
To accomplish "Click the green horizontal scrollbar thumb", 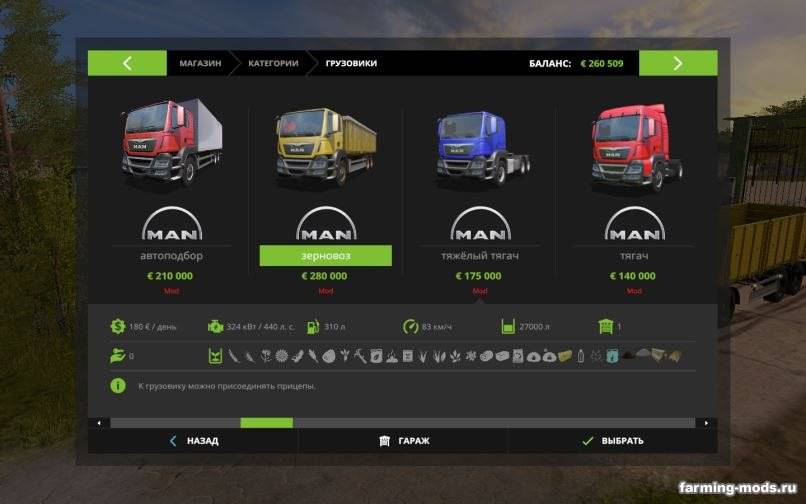I will point(267,423).
